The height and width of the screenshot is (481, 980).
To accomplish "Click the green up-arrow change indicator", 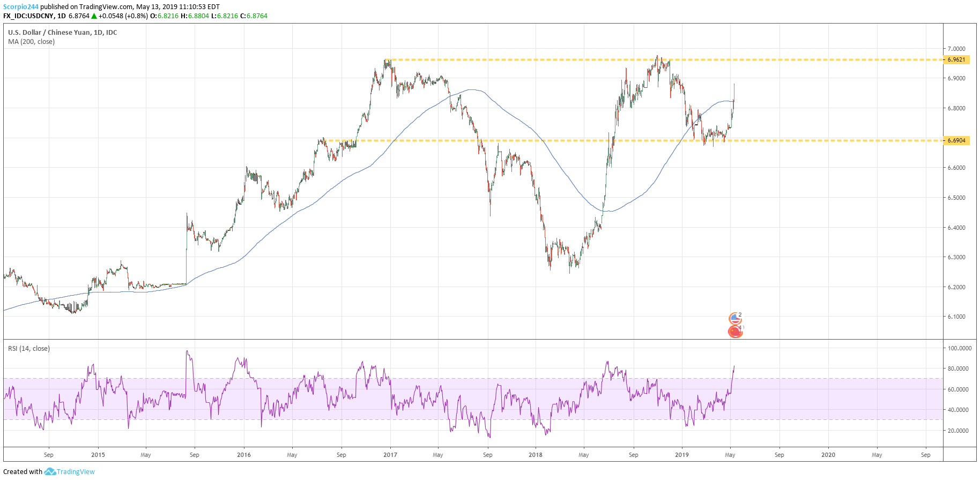I will 94,16.
